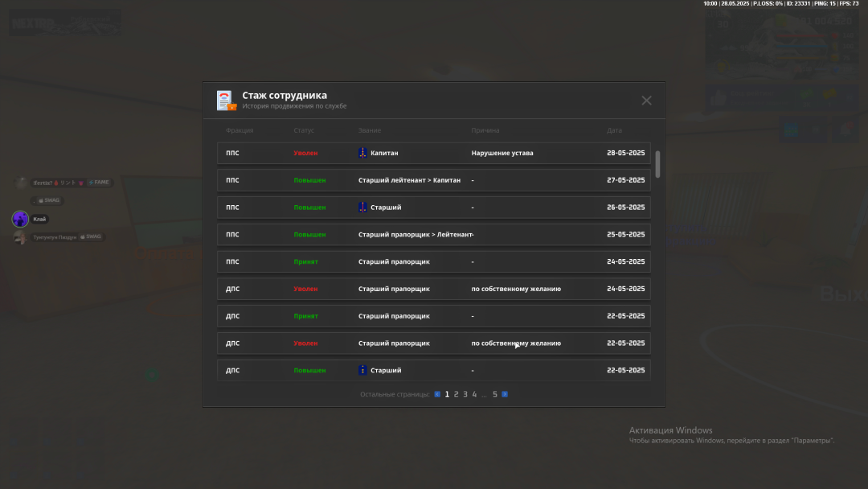The height and width of the screenshot is (489, 868).
Task: Click по собственному желанию in the 22-05-2025 row
Action: point(516,343)
